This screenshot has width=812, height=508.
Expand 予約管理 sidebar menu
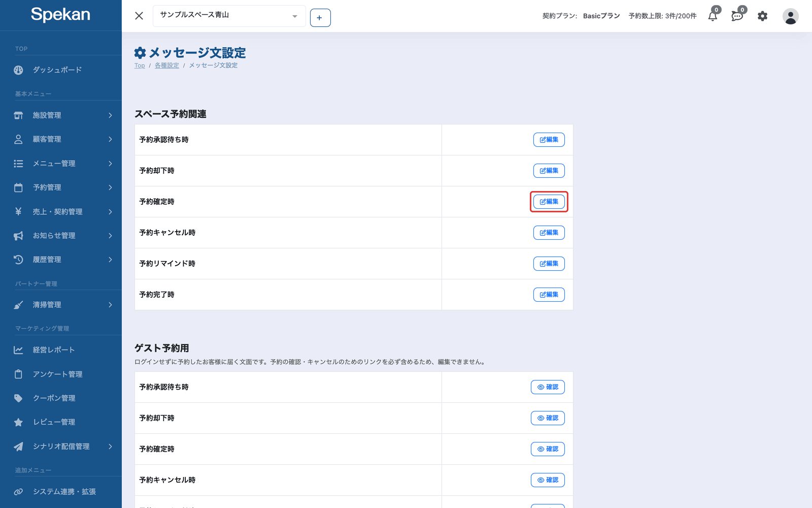click(61, 187)
